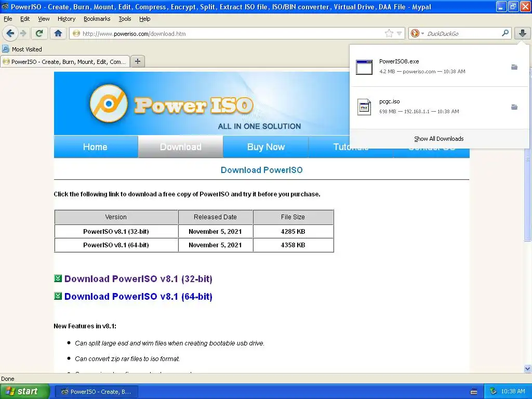Select the Download site tab
The image size is (532, 399).
coord(180,147)
